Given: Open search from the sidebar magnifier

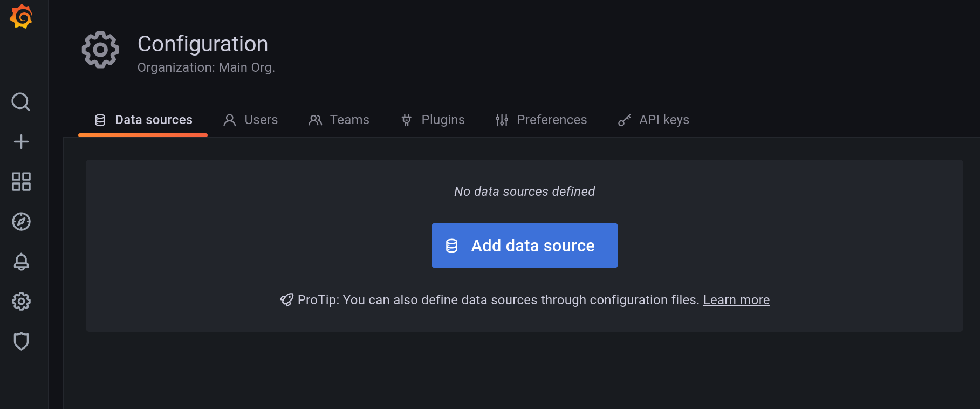Looking at the screenshot, I should point(21,101).
